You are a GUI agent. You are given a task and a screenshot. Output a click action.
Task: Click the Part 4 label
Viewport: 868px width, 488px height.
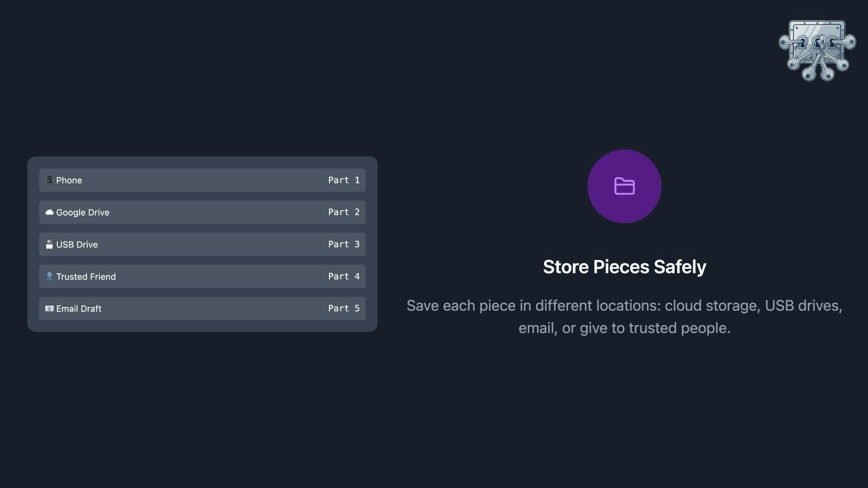[344, 277]
